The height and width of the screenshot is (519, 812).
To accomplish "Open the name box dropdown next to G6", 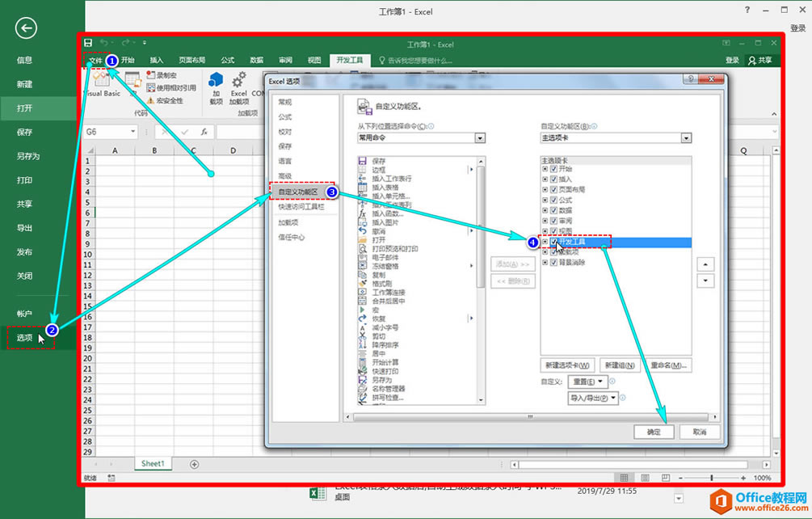I will tap(133, 132).
